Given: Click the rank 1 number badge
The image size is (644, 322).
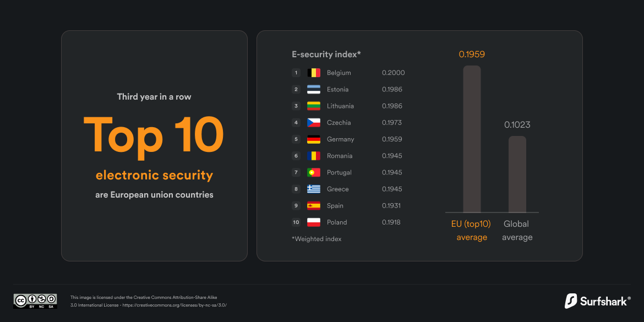Looking at the screenshot, I should [x=296, y=73].
